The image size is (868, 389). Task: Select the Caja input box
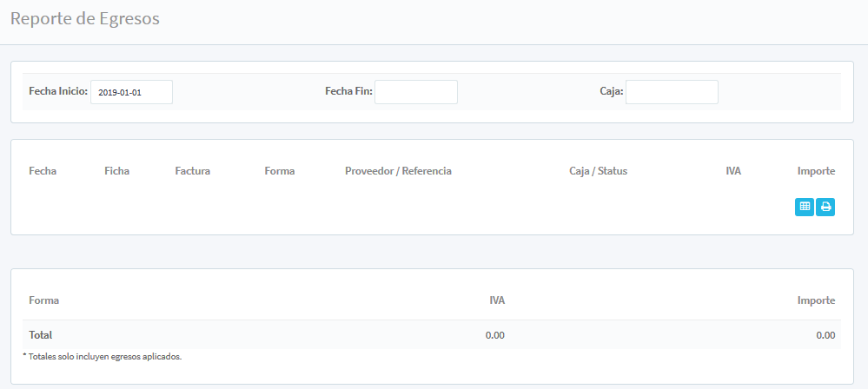click(672, 92)
